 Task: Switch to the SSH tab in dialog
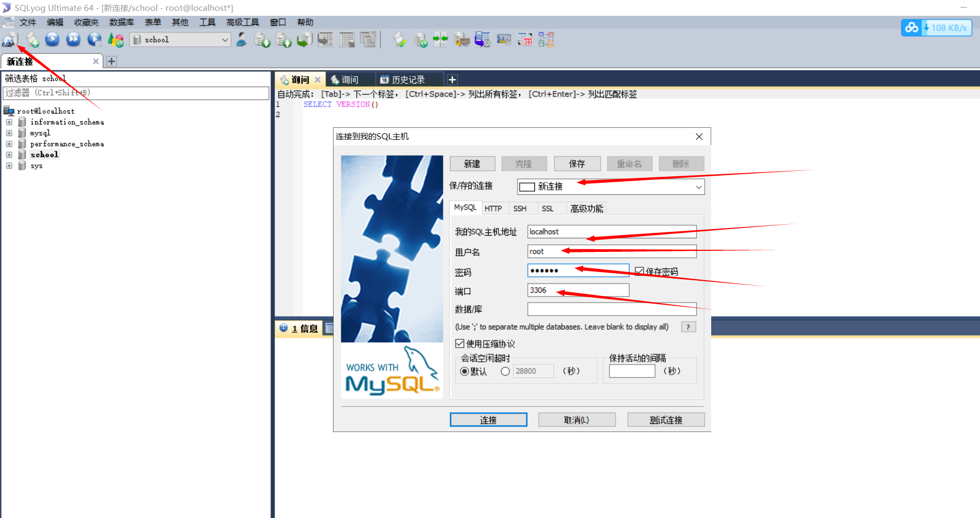click(x=520, y=208)
